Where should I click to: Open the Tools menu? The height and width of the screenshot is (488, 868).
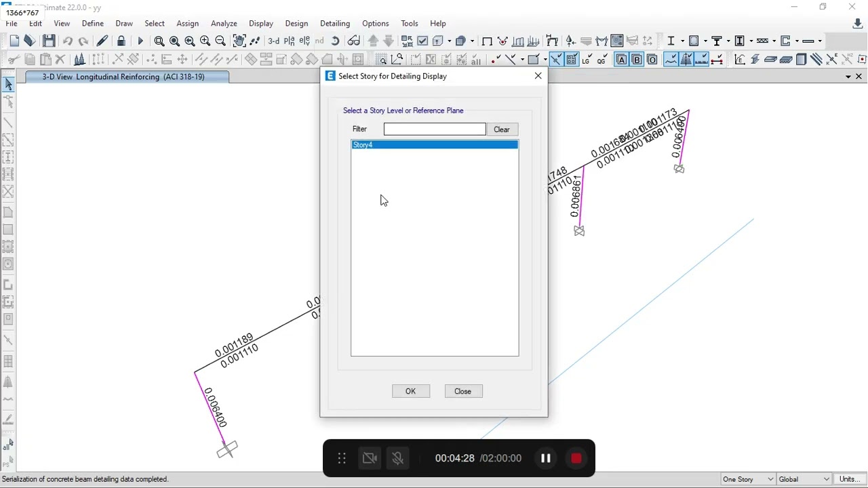pos(410,24)
